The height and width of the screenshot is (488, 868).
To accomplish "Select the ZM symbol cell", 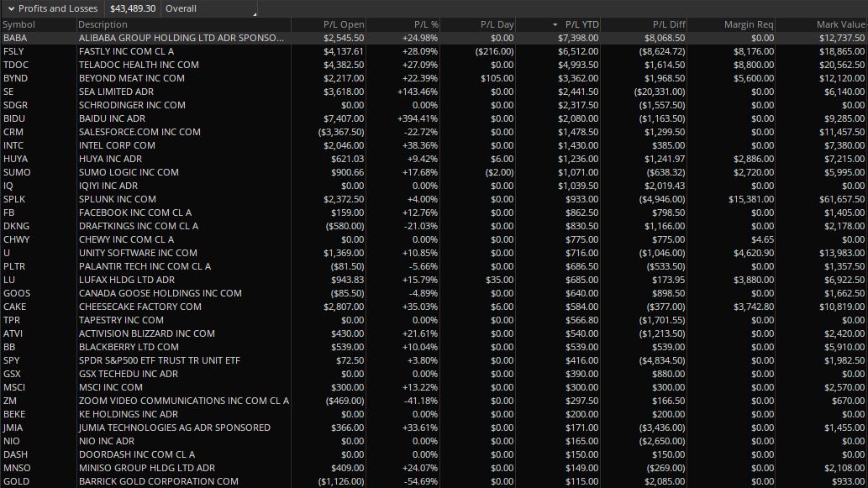I will pyautogui.click(x=10, y=401).
